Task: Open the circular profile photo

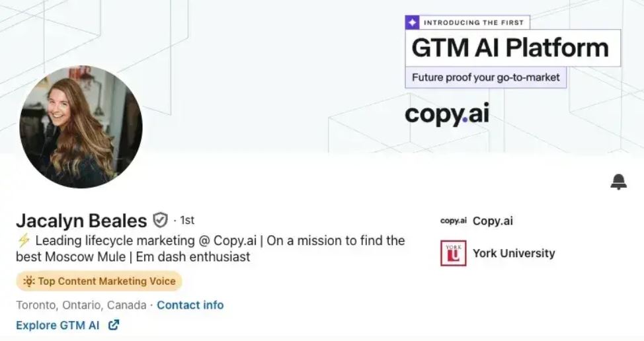Action: coord(81,127)
